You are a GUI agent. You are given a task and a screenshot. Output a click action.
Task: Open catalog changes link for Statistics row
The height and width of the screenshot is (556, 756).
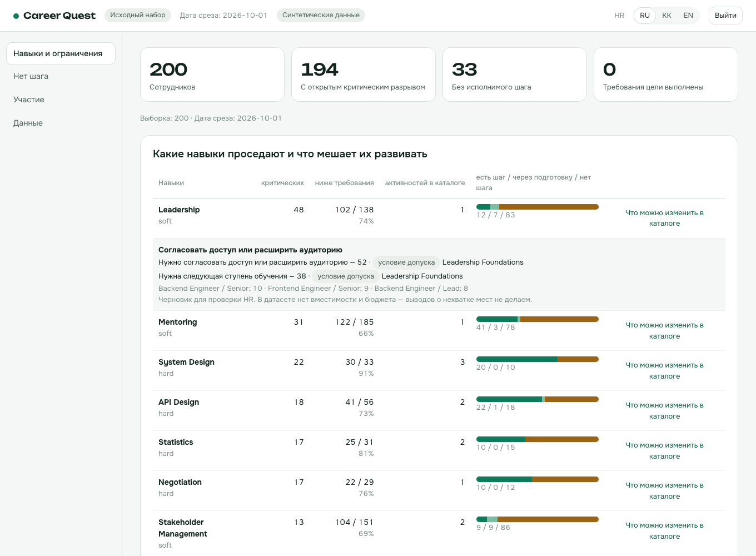coord(664,450)
